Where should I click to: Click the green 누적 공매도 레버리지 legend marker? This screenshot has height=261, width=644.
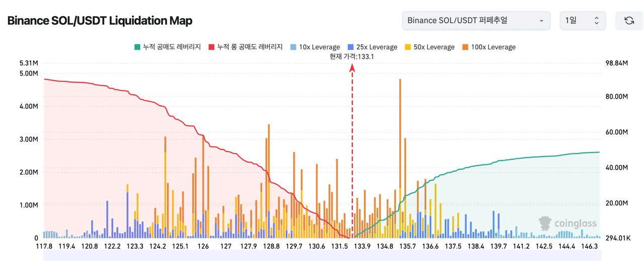(137, 47)
